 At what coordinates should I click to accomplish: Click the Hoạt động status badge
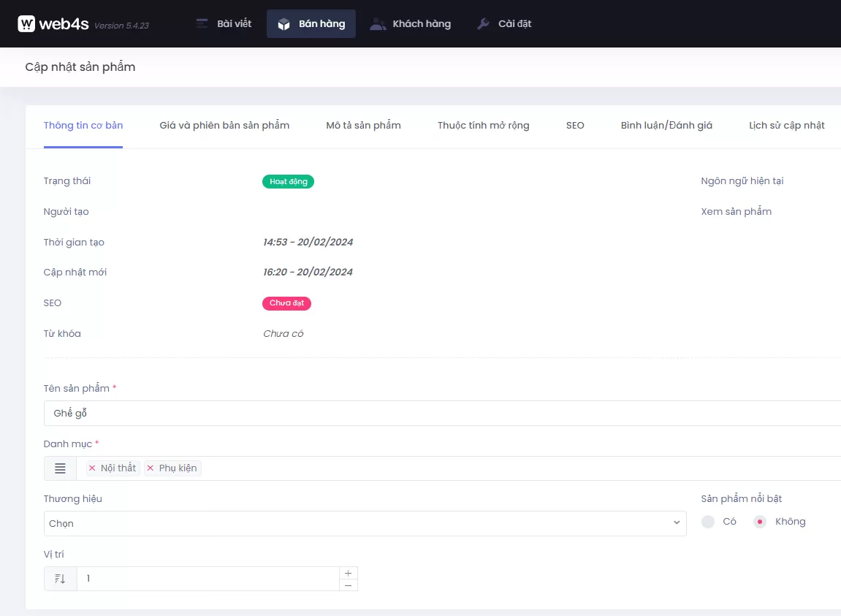(288, 182)
